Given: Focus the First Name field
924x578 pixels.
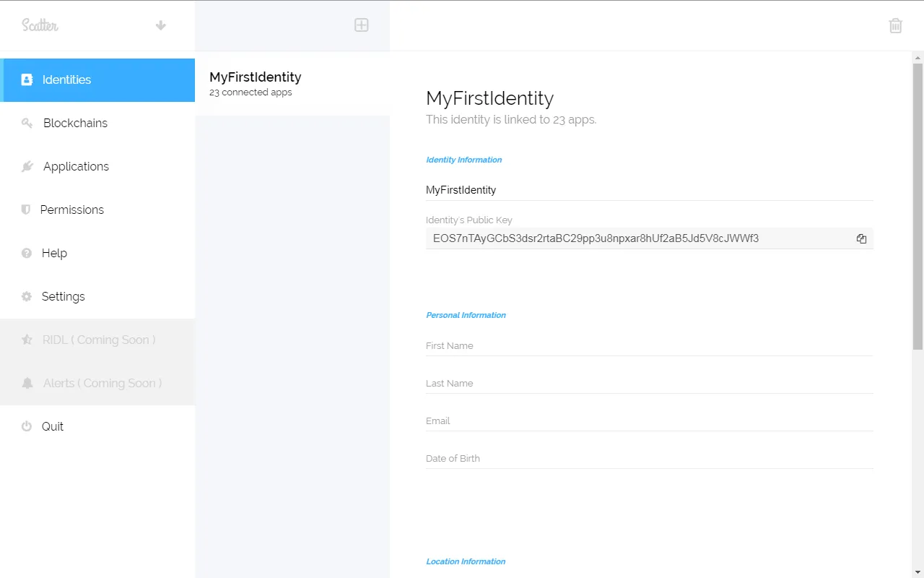Looking at the screenshot, I should point(650,346).
